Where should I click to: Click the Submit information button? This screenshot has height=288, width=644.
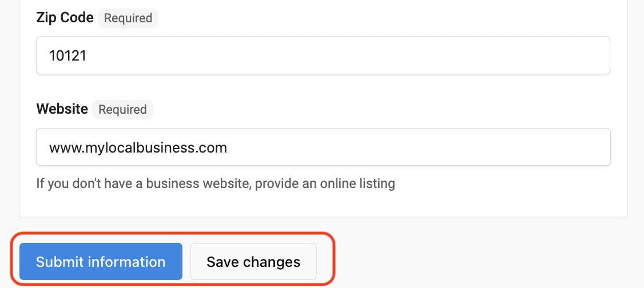101,261
